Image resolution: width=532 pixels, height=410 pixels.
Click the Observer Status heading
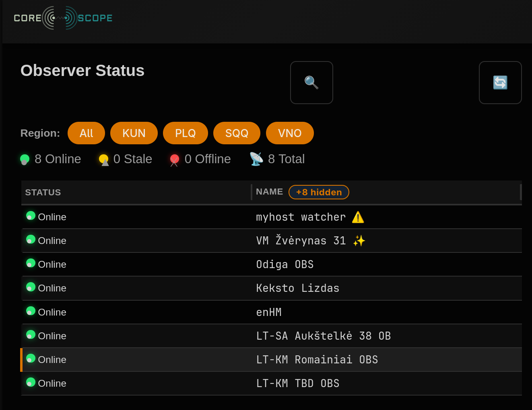[x=82, y=71]
